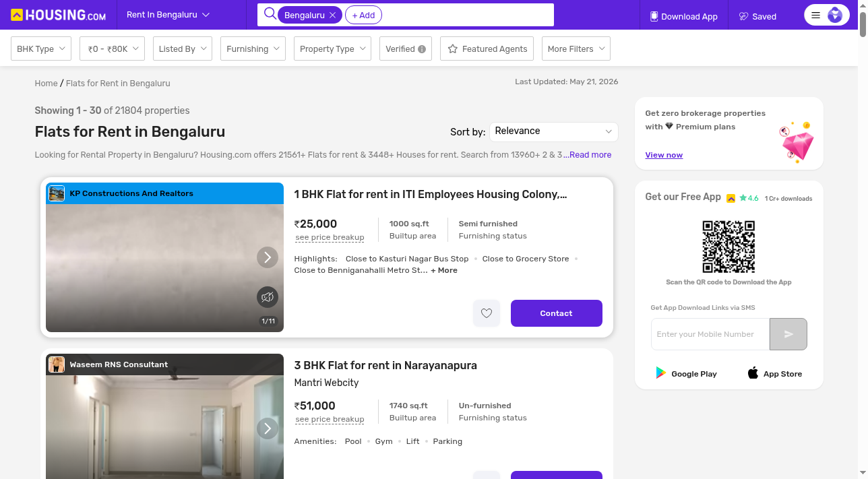Image resolution: width=868 pixels, height=479 pixels.
Task: Open the Housing.com logo home link
Action: point(59,15)
